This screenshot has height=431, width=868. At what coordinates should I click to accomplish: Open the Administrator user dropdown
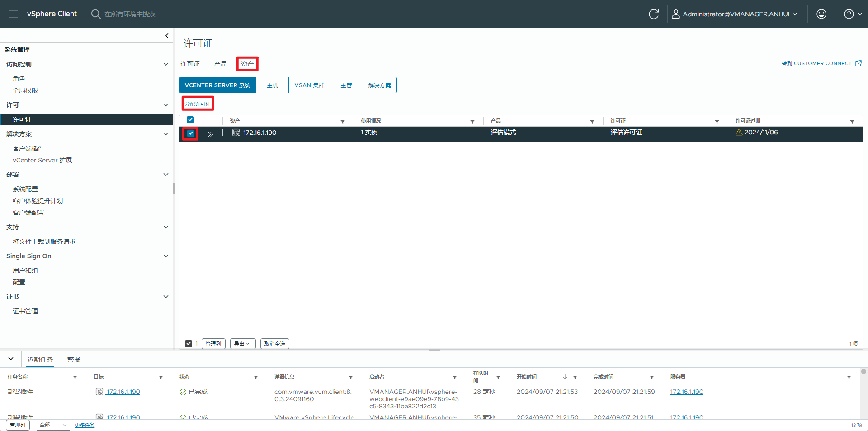pos(735,14)
